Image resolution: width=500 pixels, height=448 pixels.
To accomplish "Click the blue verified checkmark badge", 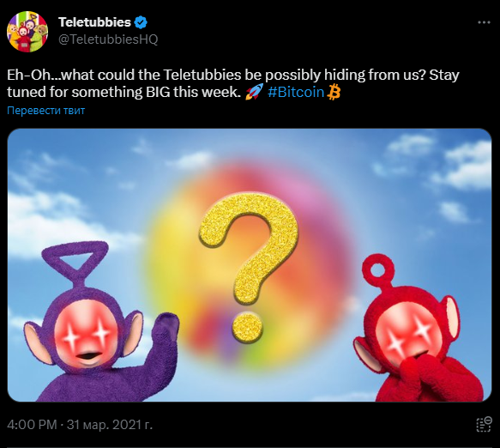I will tap(141, 22).
